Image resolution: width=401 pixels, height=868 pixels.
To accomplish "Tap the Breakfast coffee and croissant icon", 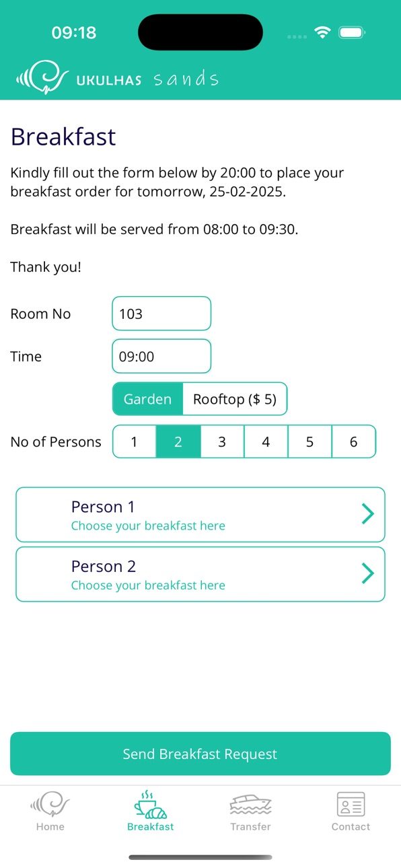I will point(151,805).
